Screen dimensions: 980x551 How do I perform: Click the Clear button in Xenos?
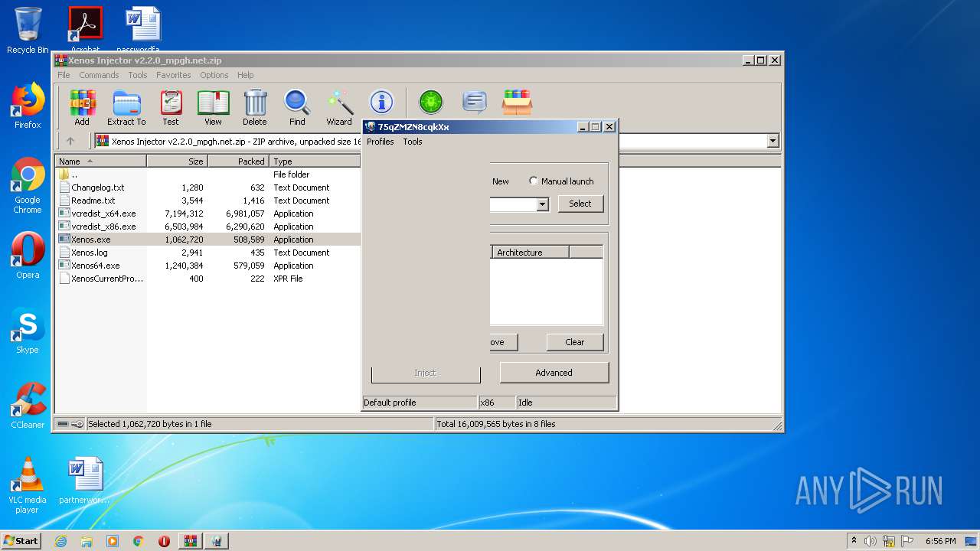(x=575, y=342)
